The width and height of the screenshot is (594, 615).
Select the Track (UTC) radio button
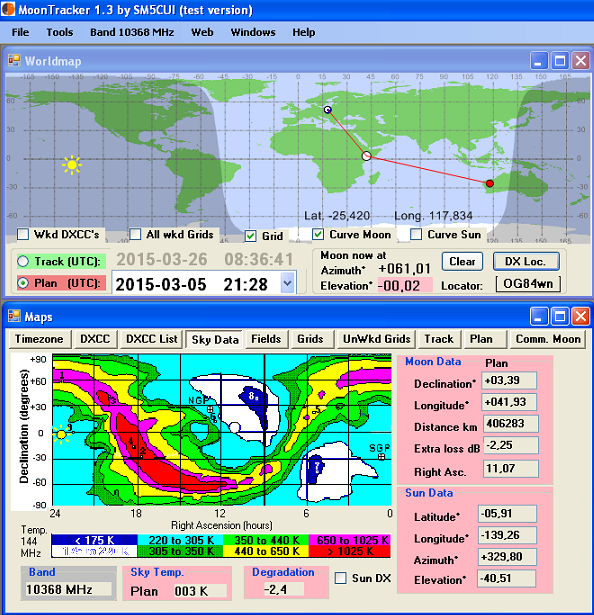23,261
